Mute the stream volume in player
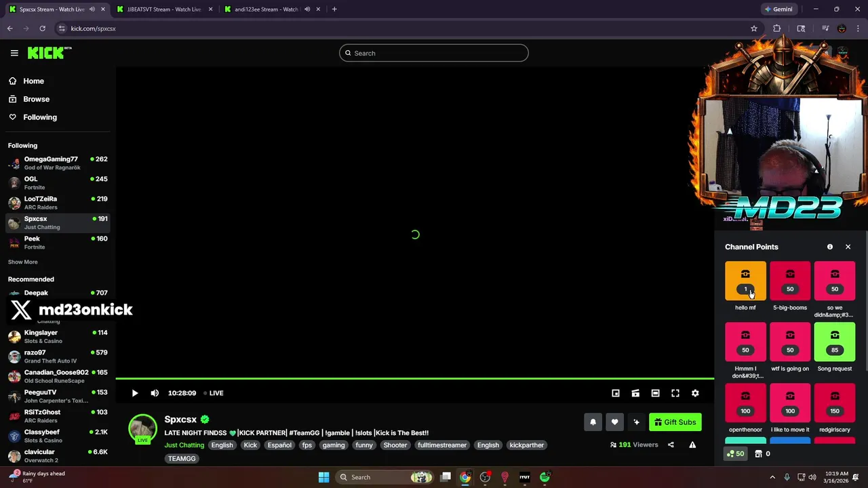868x488 pixels. tap(155, 393)
